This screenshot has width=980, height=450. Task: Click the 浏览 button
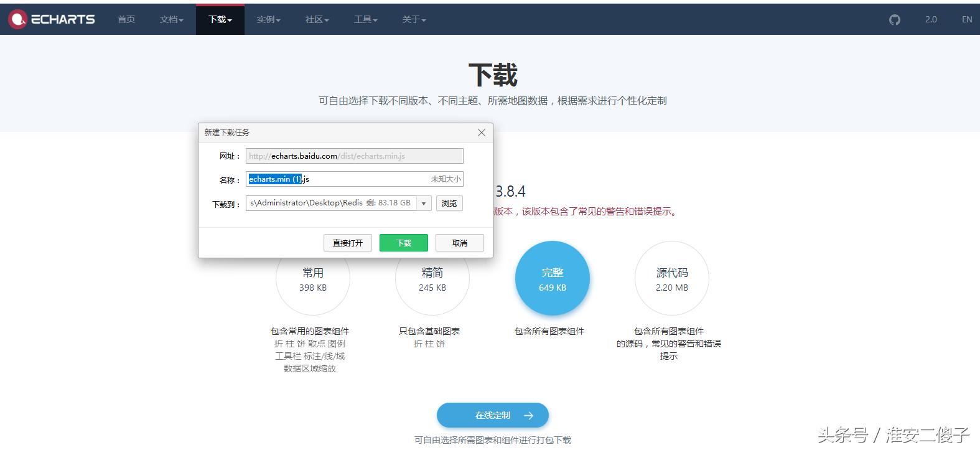coord(449,204)
